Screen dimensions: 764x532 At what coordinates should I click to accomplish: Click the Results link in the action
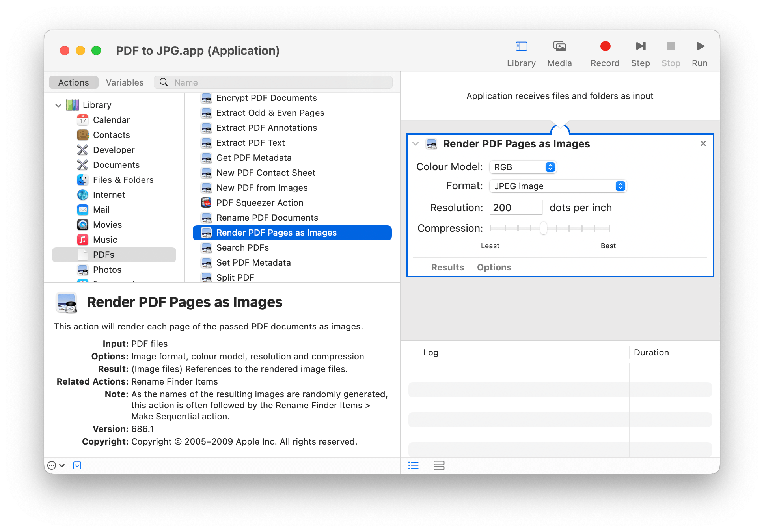(447, 267)
